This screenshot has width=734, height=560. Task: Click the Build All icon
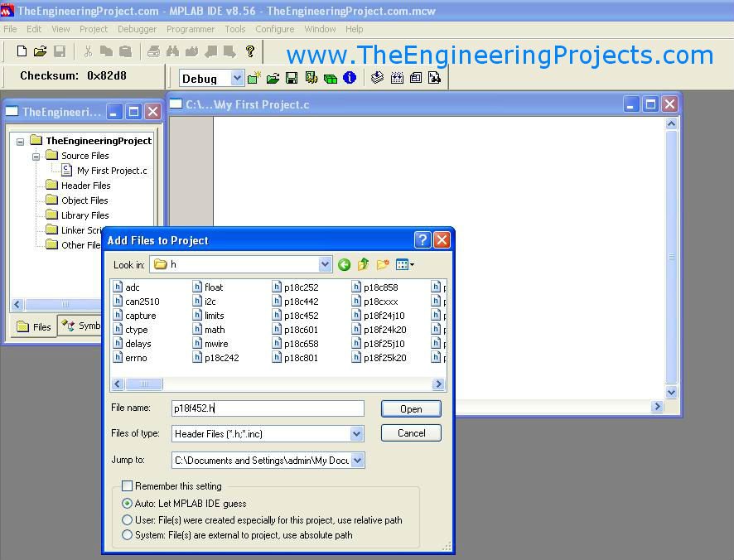pyautogui.click(x=397, y=78)
